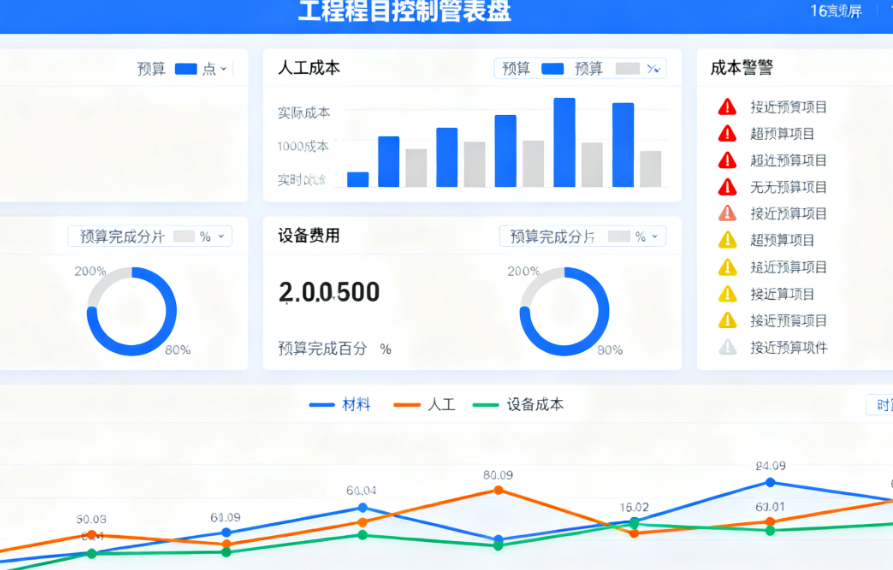Image resolution: width=893 pixels, height=570 pixels.
Task: Click the tallest blue bar in 人工成本 chart
Action: pos(564,142)
